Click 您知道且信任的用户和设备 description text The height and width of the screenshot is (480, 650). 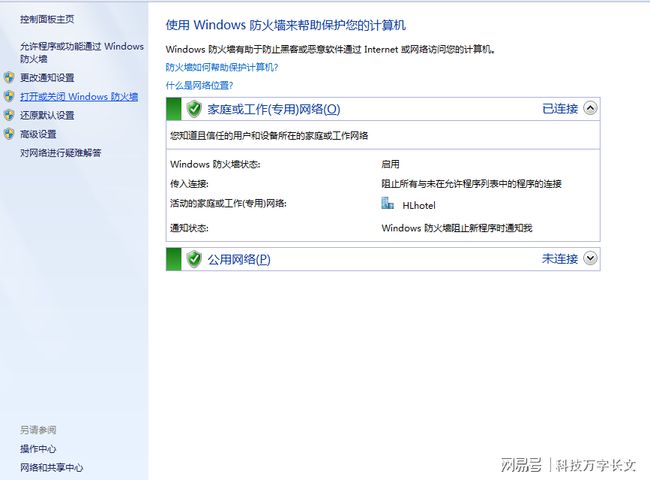tap(269, 136)
